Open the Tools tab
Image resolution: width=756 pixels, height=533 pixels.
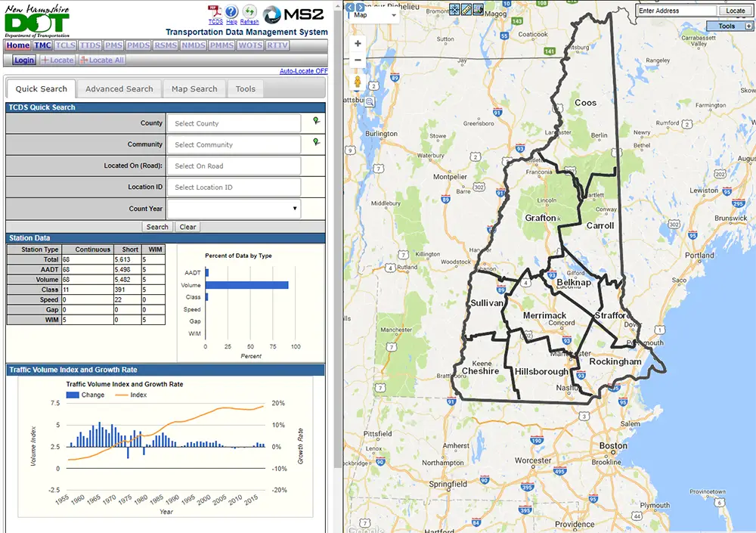pos(246,88)
